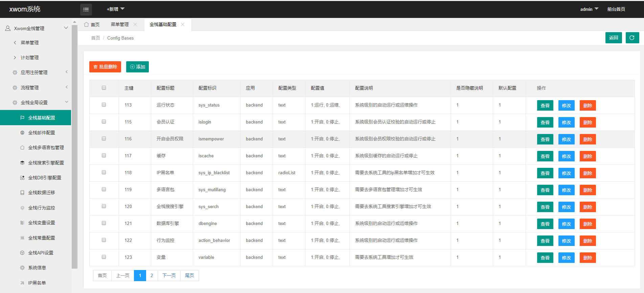644x293 pixels.
Task: Expand the 计划管理 sidebar item
Action: pyautogui.click(x=15, y=58)
